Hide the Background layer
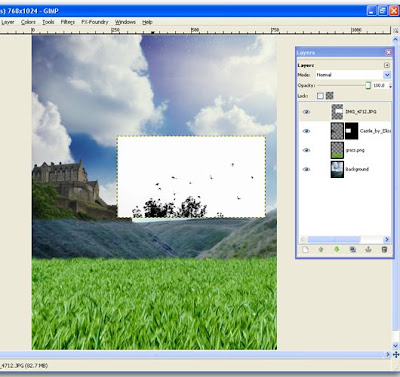 306,169
